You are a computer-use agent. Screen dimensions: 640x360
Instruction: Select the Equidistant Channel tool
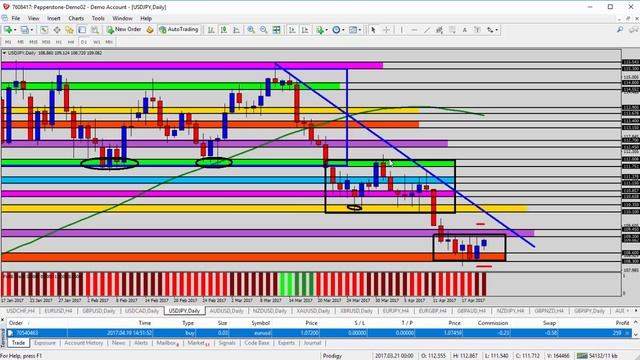(x=439, y=30)
